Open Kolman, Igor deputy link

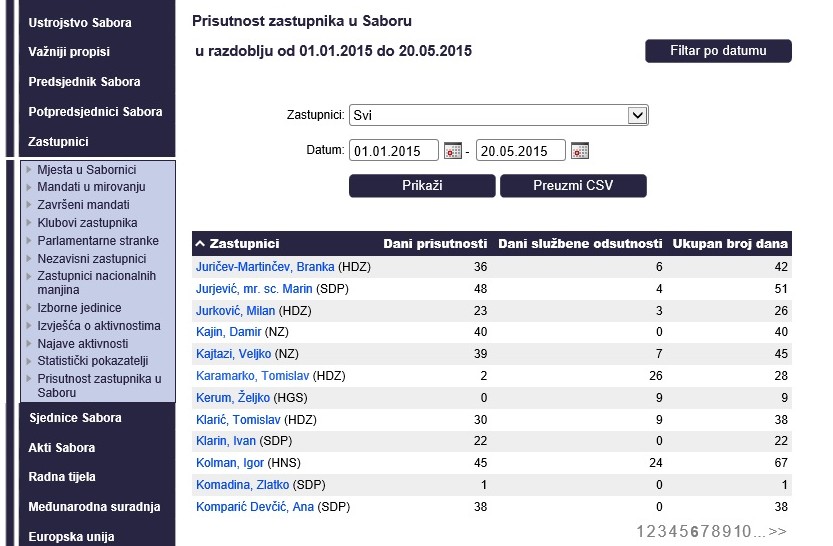230,463
